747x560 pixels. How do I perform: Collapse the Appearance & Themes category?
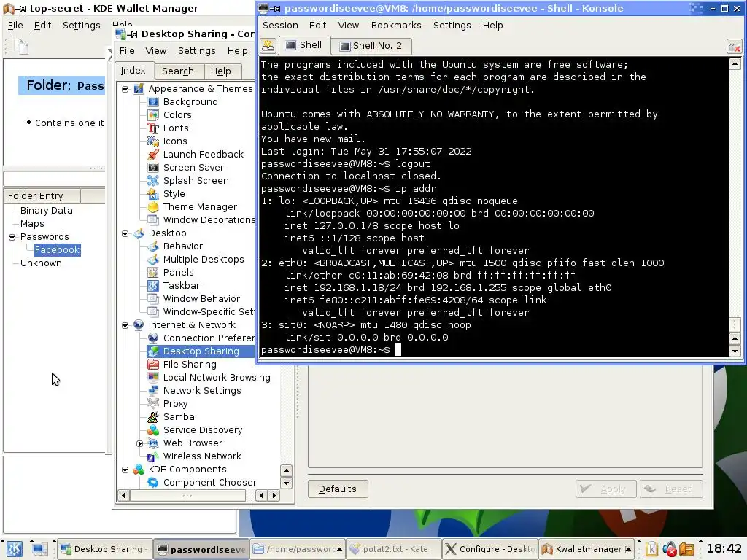pos(125,89)
